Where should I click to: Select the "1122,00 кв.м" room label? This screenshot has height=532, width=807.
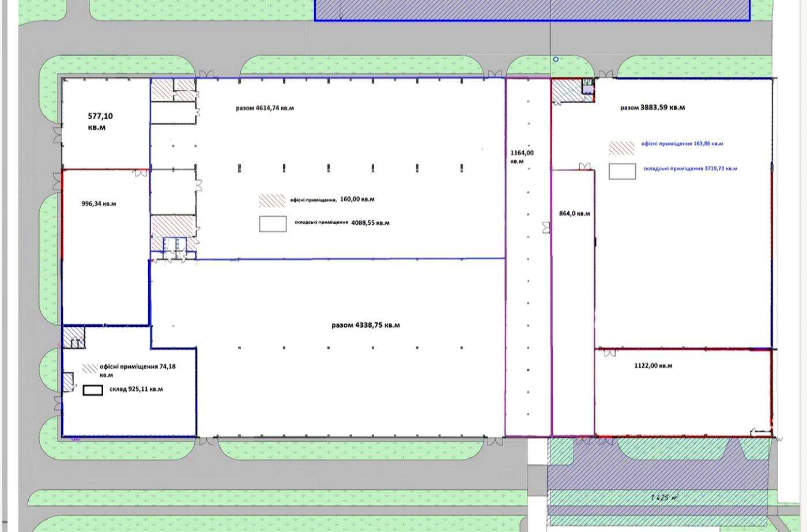tap(653, 365)
